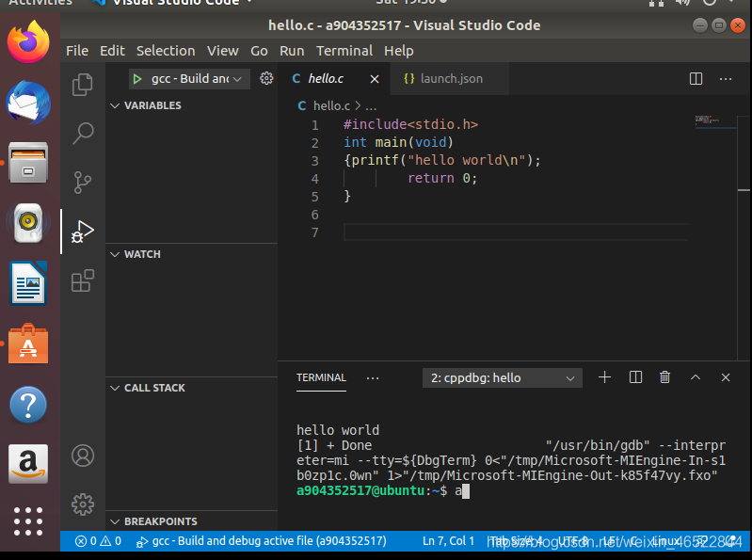
Task: Open the Search view in activity bar
Action: 83,134
